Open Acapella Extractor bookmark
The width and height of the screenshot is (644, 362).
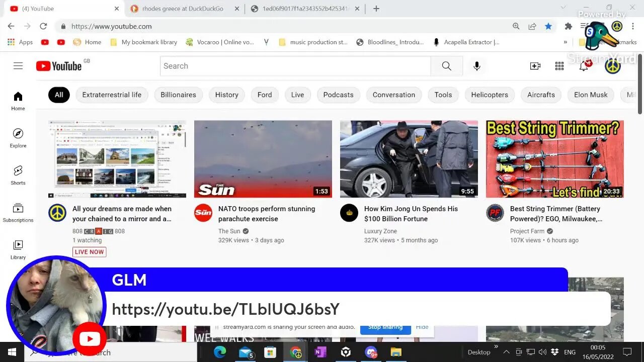(466, 42)
